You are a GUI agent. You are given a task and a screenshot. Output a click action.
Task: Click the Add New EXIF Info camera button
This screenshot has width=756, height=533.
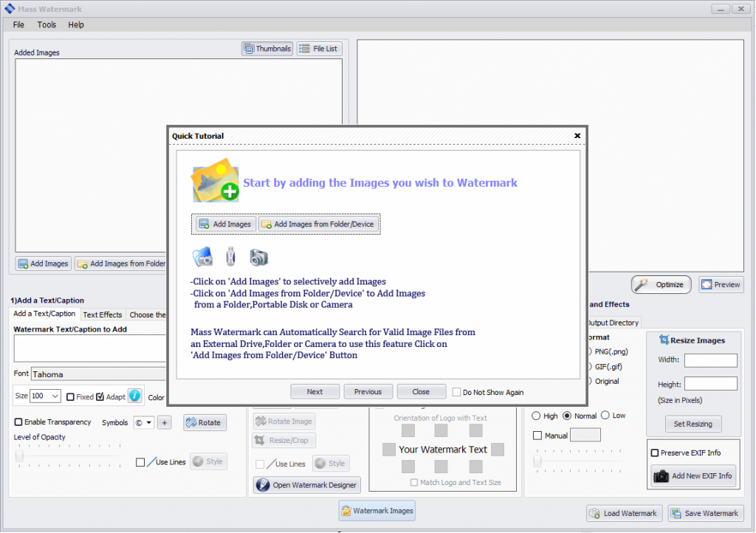click(693, 476)
